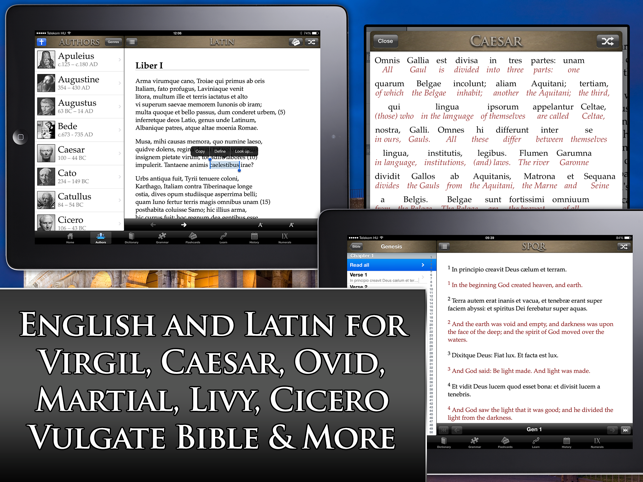Open the Authors tab in bottom bar

(x=101, y=238)
